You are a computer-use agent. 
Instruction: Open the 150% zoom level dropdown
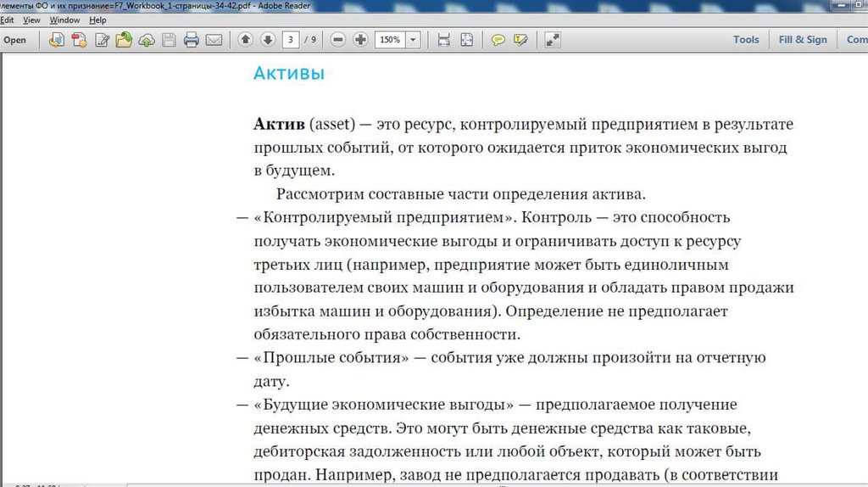pyautogui.click(x=413, y=40)
